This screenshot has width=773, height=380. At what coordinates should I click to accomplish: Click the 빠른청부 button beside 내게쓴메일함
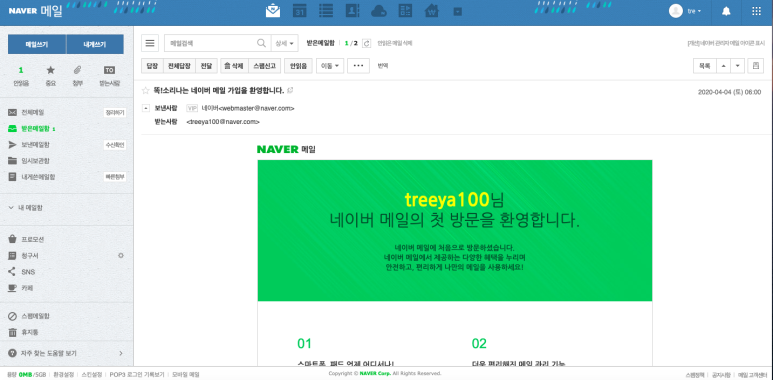pyautogui.click(x=114, y=176)
